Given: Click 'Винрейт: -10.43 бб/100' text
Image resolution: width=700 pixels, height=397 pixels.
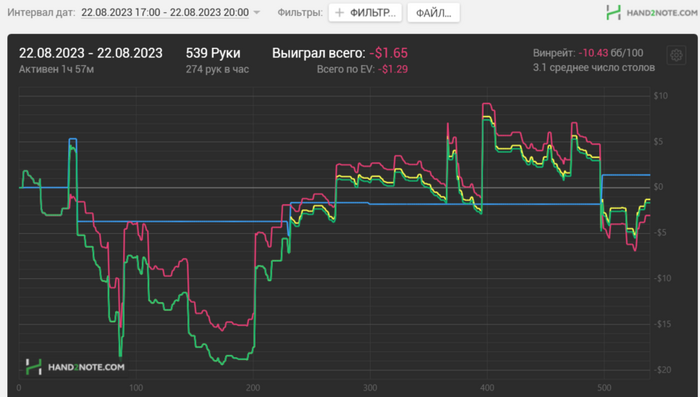Looking at the screenshot, I should 588,53.
